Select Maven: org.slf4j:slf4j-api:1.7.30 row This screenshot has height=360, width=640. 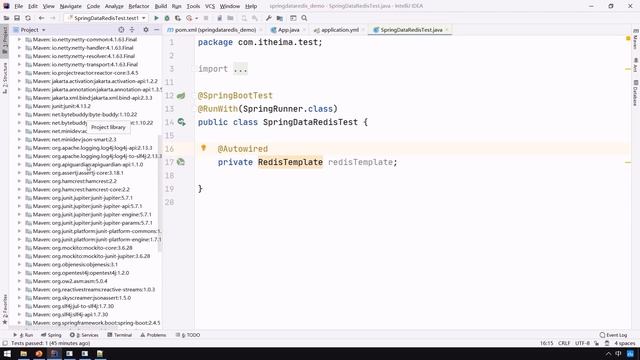point(86,315)
